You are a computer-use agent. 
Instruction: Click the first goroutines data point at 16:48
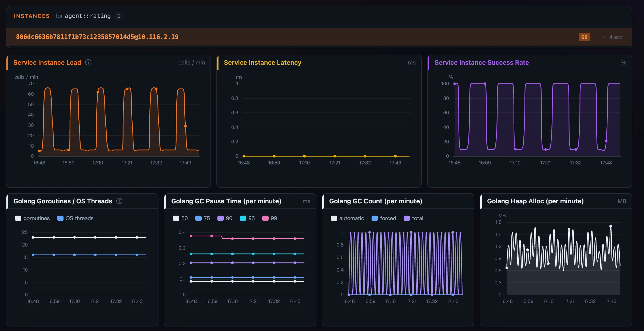[33, 237]
